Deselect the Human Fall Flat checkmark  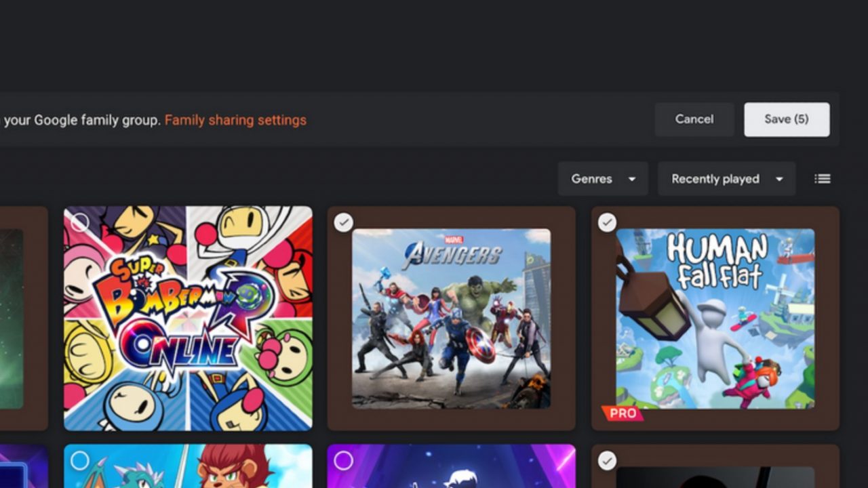(x=607, y=222)
